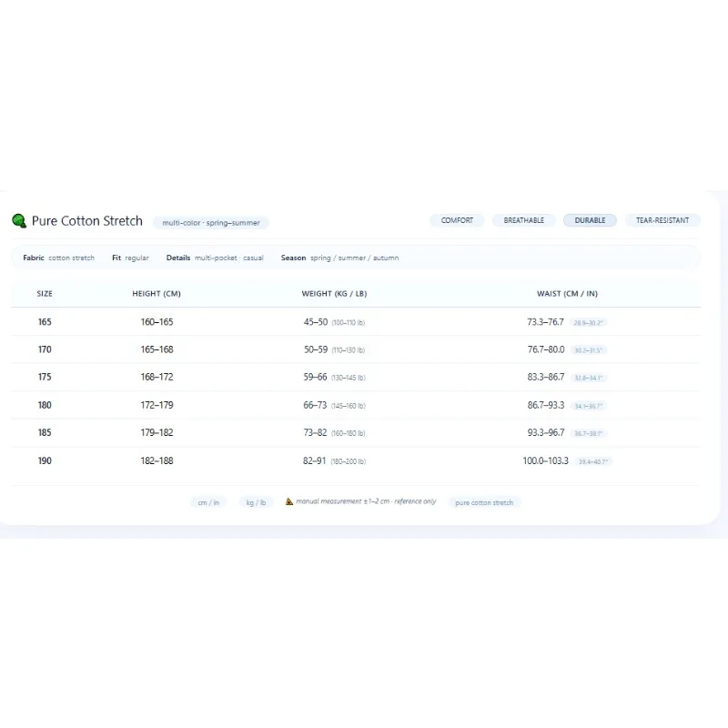The image size is (728, 728).
Task: Click the manual measurement reference only note
Action: point(367,501)
